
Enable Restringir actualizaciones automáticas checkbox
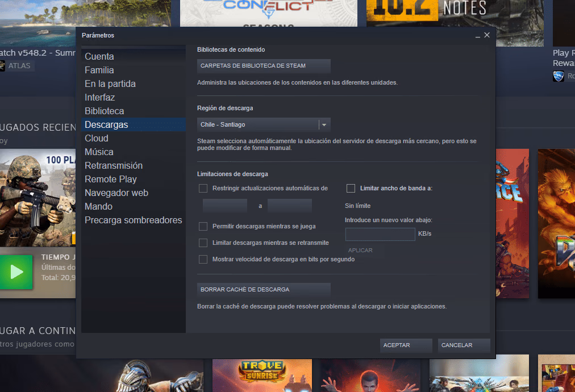coord(203,188)
